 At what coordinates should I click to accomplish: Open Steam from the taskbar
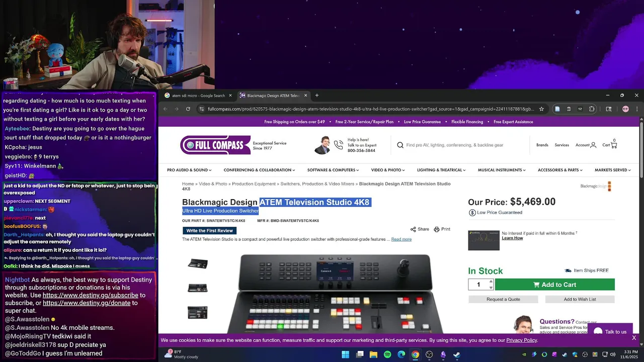pyautogui.click(x=457, y=354)
